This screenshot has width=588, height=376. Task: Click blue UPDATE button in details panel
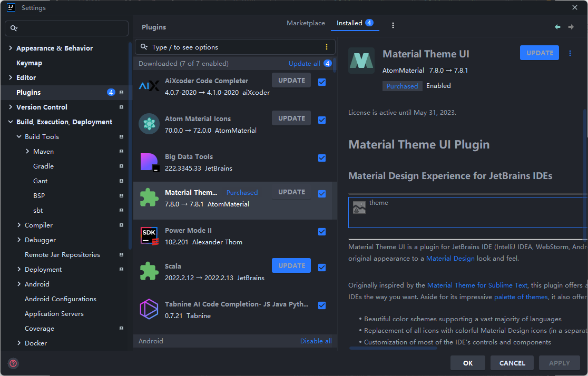(x=539, y=53)
